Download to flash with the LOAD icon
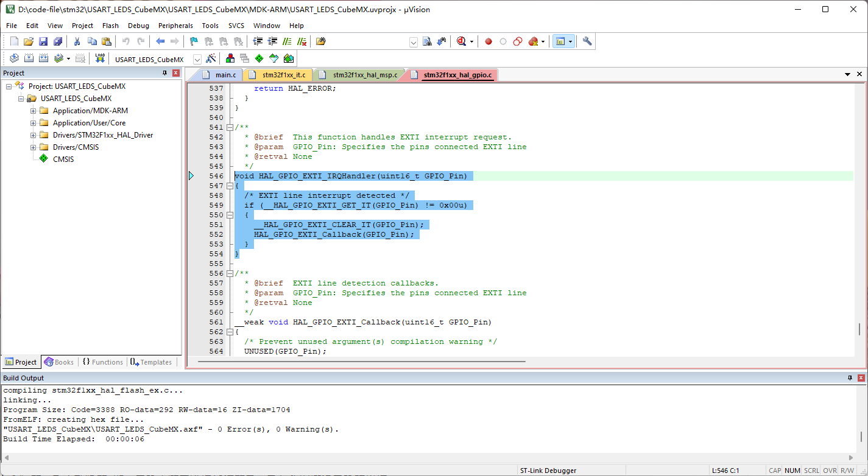The image size is (868, 476). click(x=101, y=58)
